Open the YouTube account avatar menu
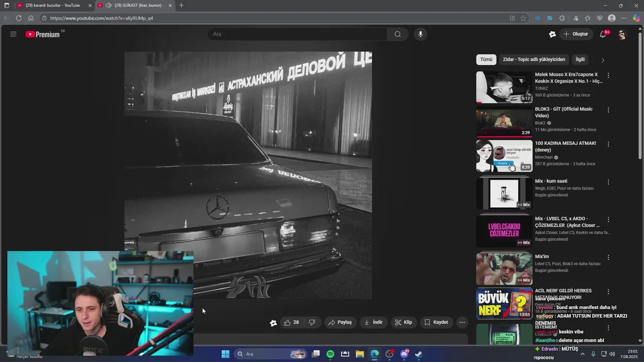 [x=622, y=34]
